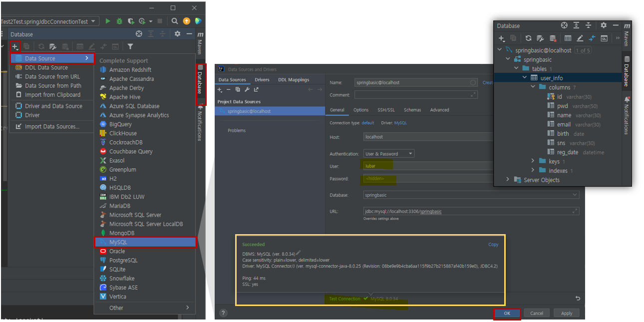644x322 pixels.
Task: Select MySQL in the data source list
Action: (x=145, y=242)
